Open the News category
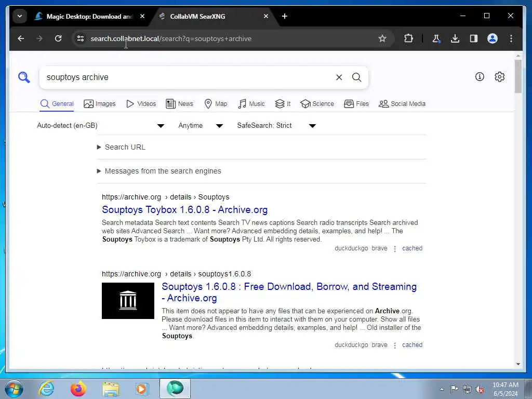 [x=179, y=104]
